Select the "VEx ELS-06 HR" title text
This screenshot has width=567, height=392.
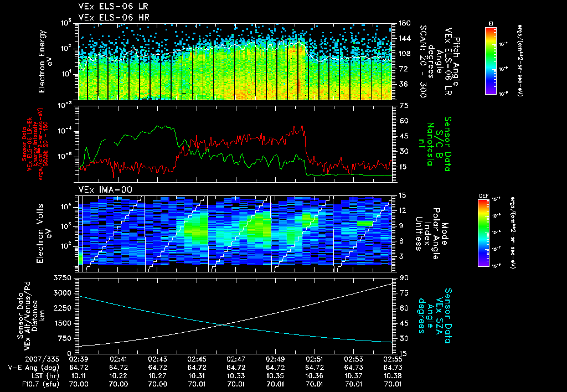[x=114, y=17]
